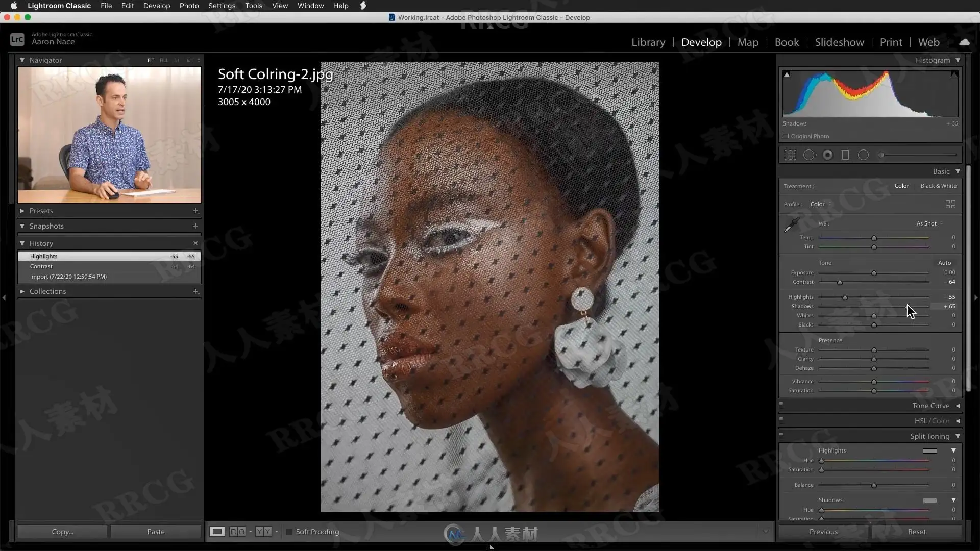Open the Profile Color dropdown

click(821, 204)
